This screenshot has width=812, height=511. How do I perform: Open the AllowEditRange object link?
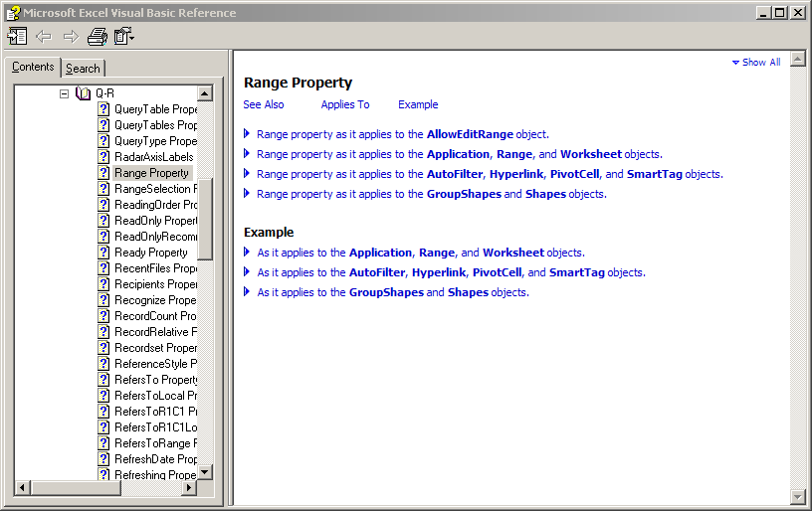(x=470, y=134)
